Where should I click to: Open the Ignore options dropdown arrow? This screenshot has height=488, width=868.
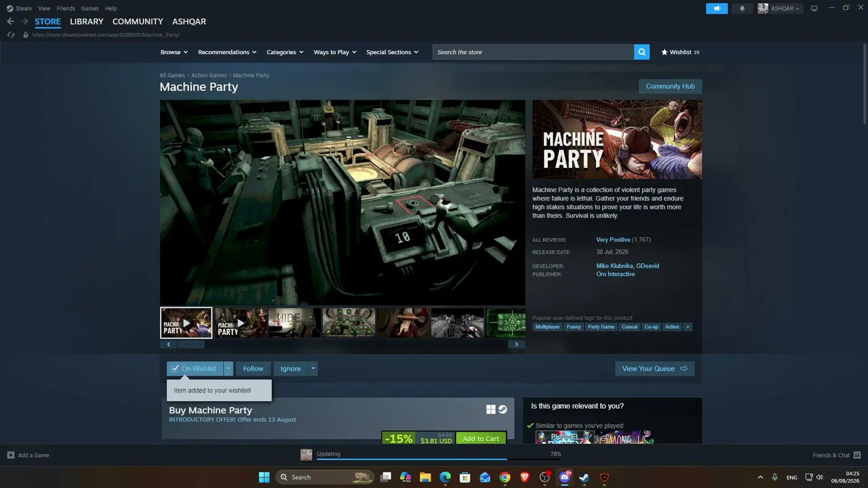(313, 369)
